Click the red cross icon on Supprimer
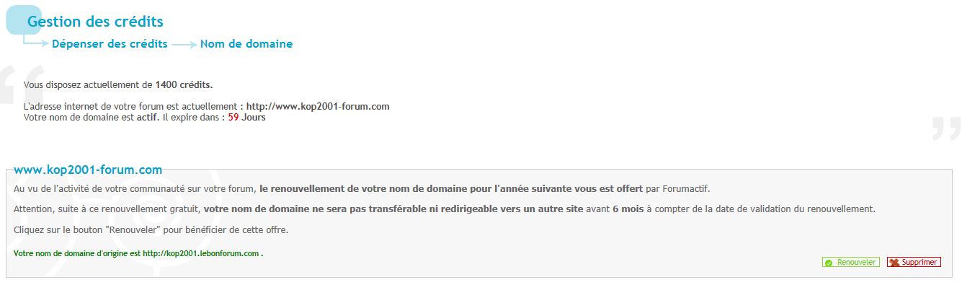The height and width of the screenshot is (298, 980). tap(894, 263)
